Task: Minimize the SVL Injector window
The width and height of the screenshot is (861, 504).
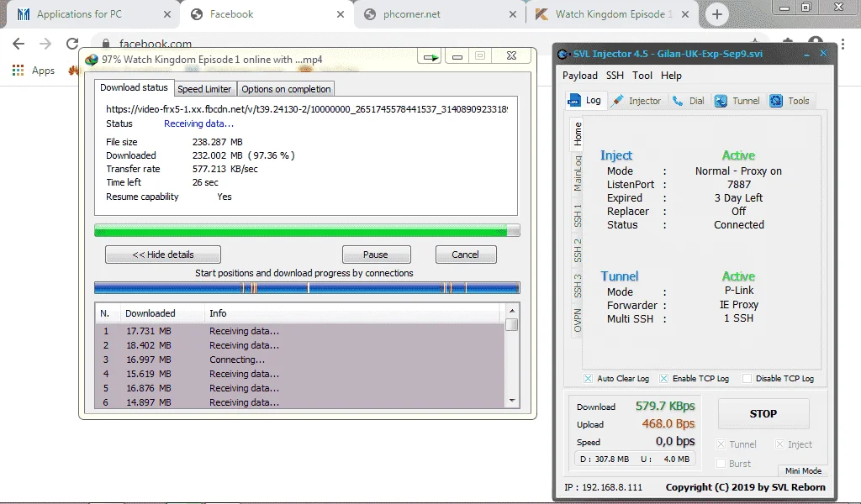Action: pyautogui.click(x=806, y=55)
